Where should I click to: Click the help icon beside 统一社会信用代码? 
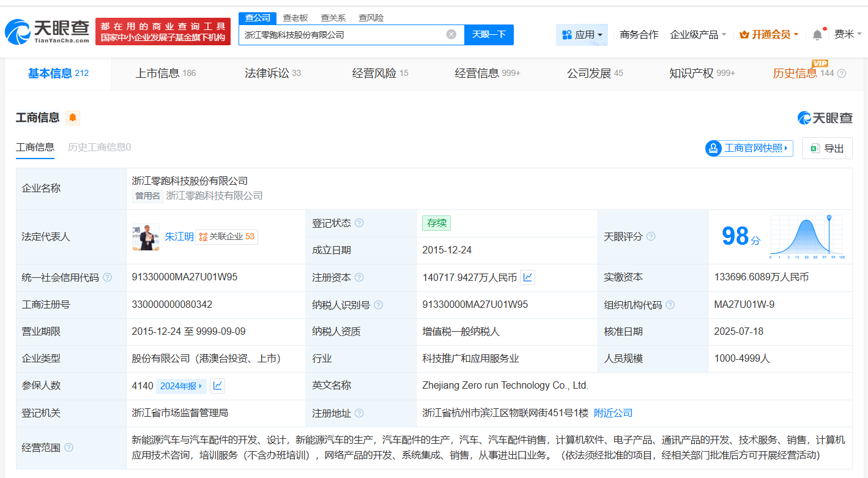point(107,277)
